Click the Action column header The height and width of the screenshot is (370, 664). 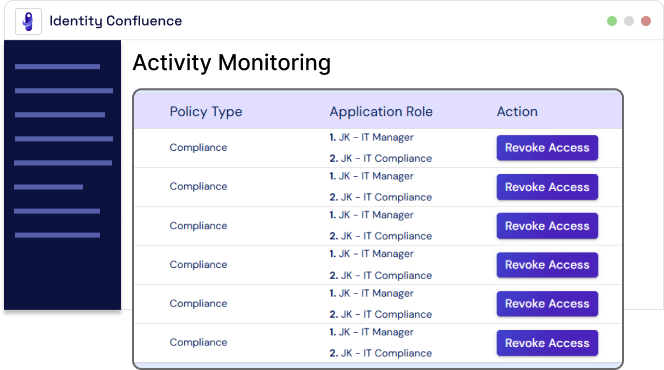coord(517,111)
